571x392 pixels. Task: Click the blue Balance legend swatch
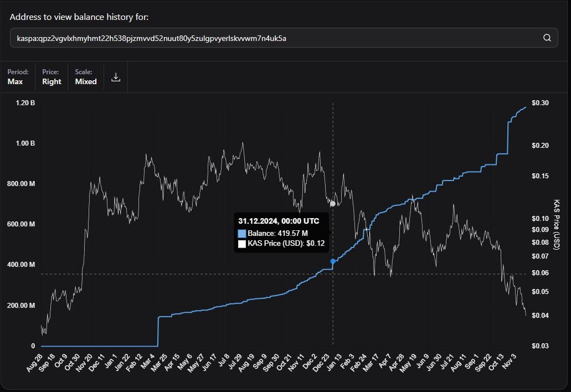(x=242, y=233)
